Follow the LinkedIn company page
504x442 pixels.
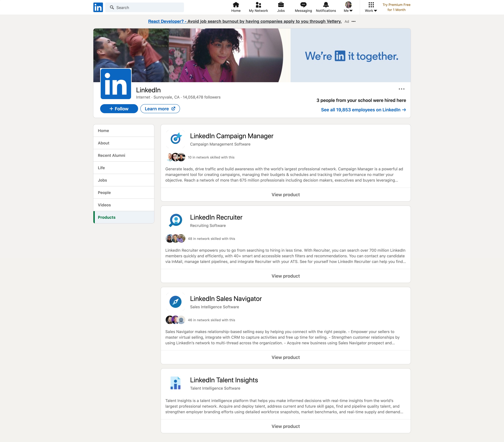119,109
